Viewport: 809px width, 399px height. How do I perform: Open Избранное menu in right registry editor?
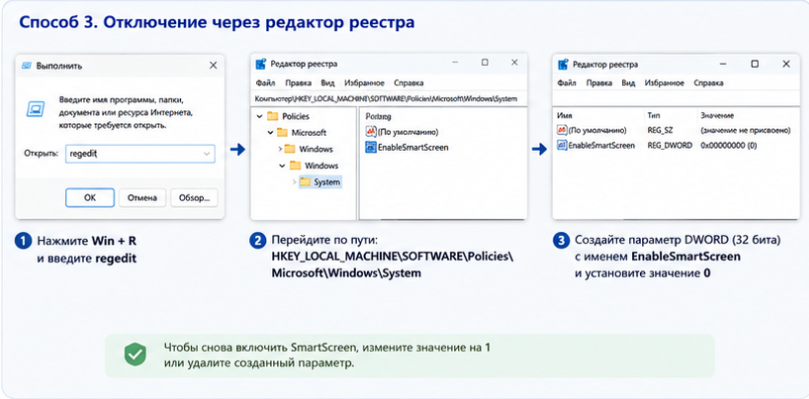[x=664, y=83]
